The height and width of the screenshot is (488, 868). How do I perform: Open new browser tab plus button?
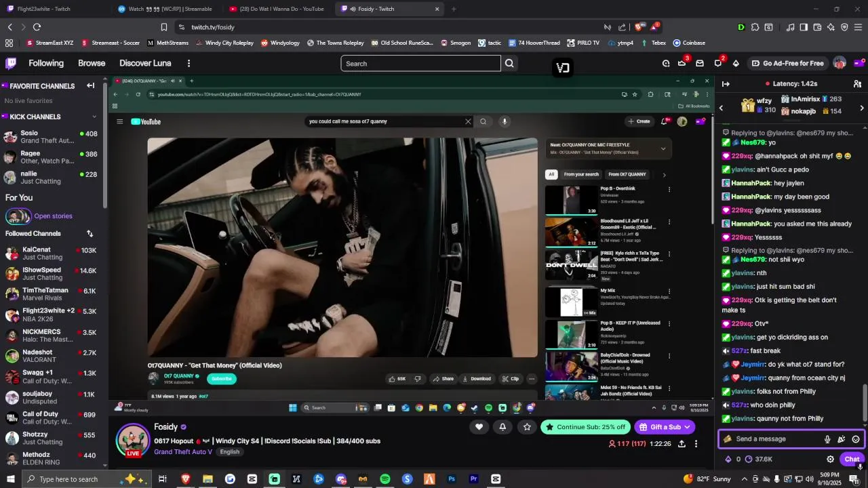454,9
